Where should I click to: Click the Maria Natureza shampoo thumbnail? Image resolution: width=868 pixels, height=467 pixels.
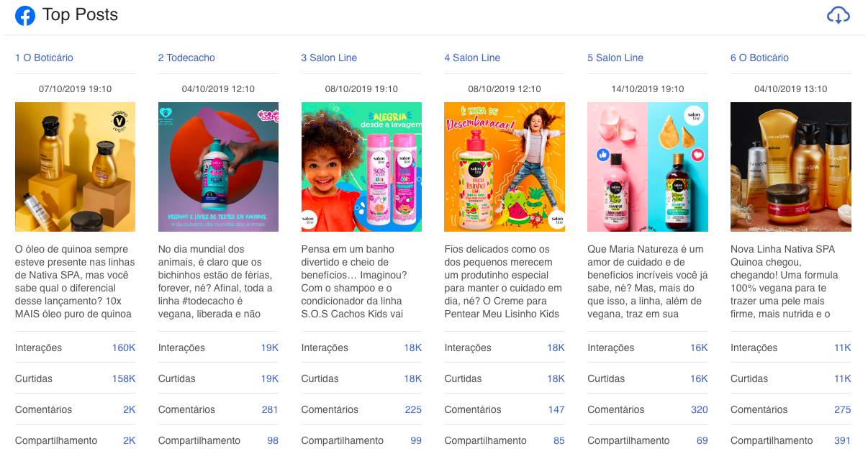648,167
